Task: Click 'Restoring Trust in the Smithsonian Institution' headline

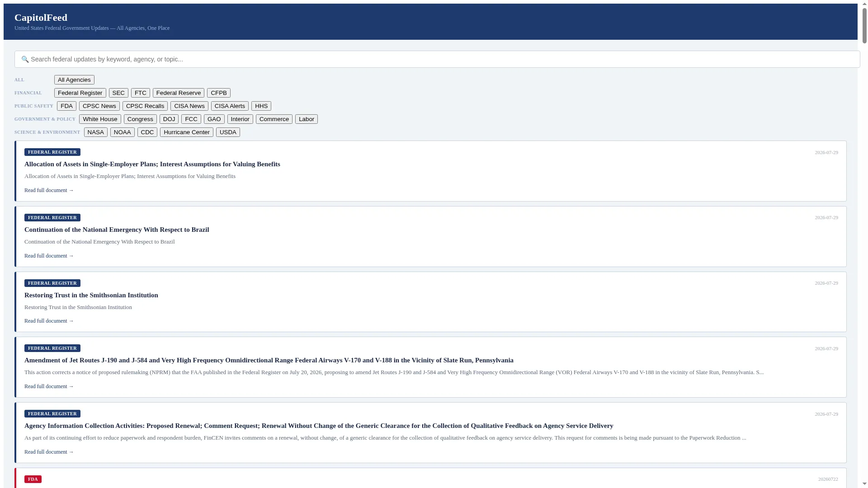Action: (x=91, y=295)
